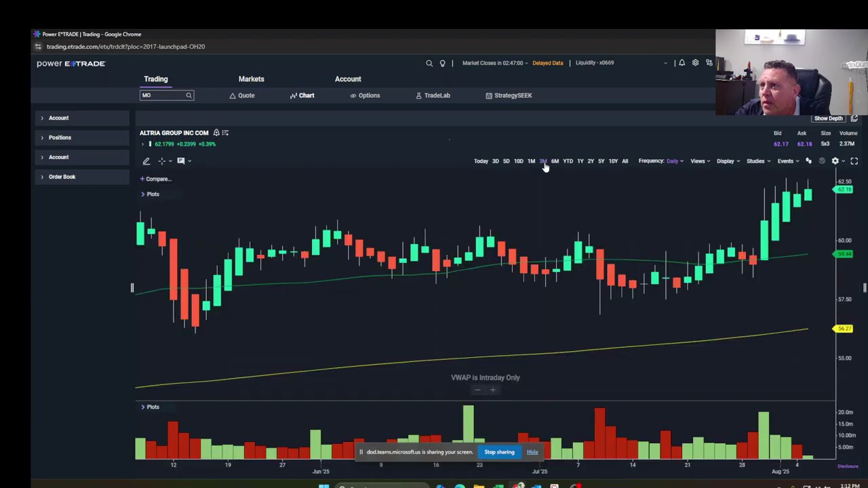Viewport: 868px width, 488px height.
Task: Open the chart settings gear icon
Action: coord(835,161)
